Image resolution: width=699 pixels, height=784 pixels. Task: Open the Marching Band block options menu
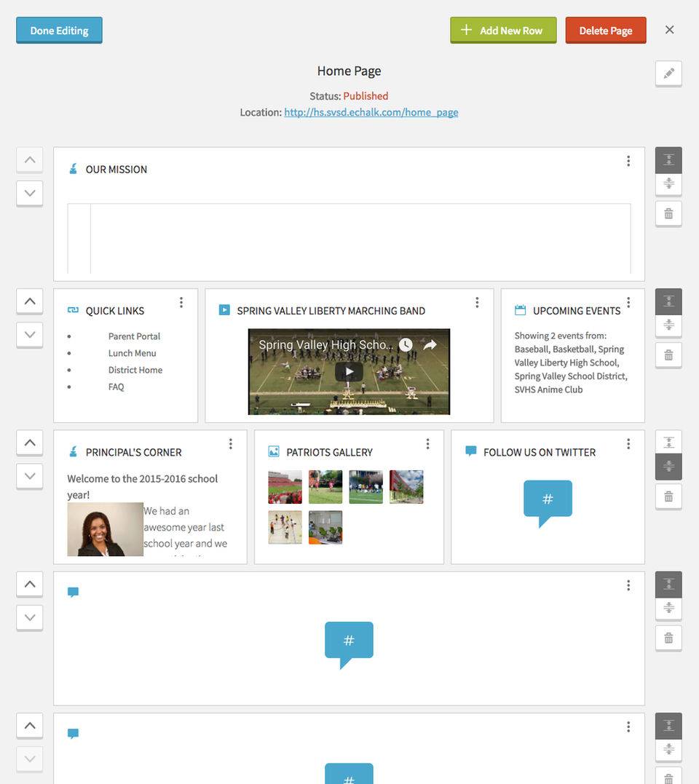(x=477, y=303)
